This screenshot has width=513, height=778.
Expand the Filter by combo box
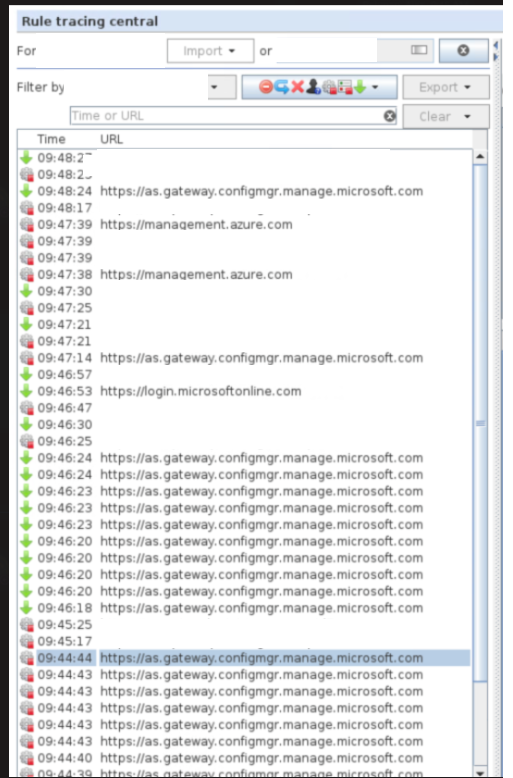221,87
